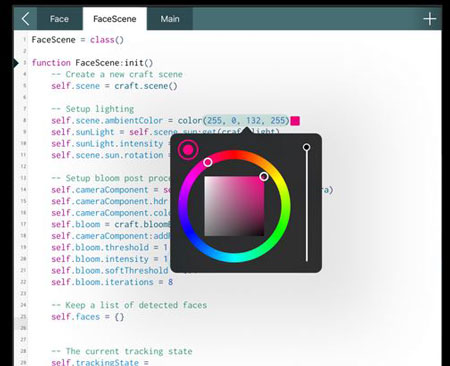Click the comment 'The current tracking state'
Image resolution: width=450 pixels, height=366 pixels.
[x=122, y=351]
